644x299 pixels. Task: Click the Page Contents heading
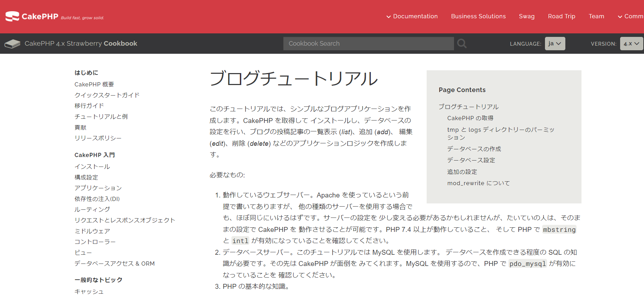462,90
